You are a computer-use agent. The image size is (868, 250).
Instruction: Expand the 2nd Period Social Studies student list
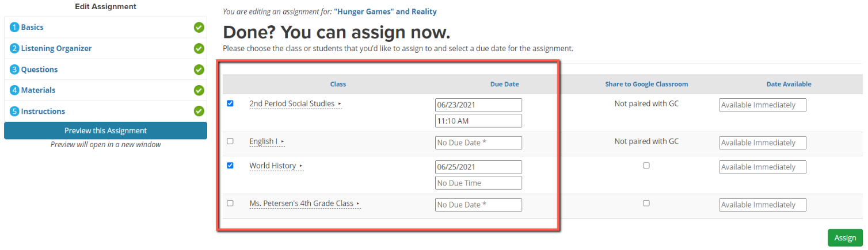(340, 104)
